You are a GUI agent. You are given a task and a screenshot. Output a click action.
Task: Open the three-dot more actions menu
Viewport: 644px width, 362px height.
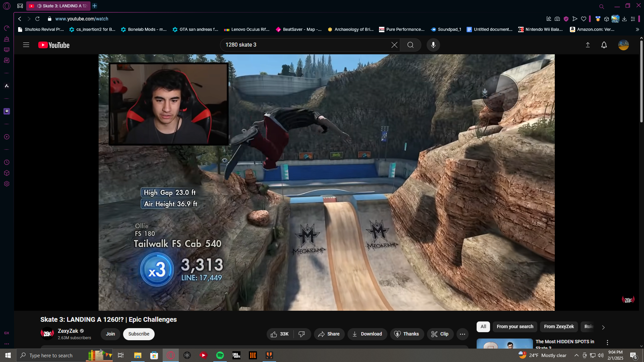point(462,334)
